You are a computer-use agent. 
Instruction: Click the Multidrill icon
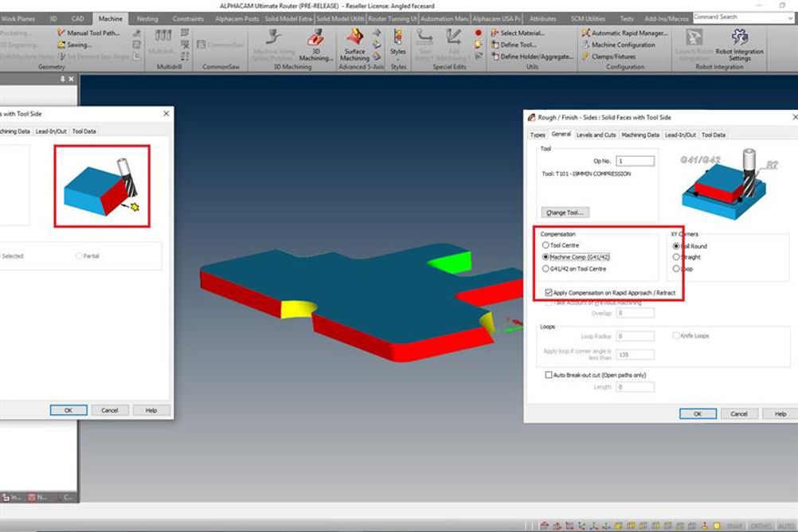pos(162,41)
